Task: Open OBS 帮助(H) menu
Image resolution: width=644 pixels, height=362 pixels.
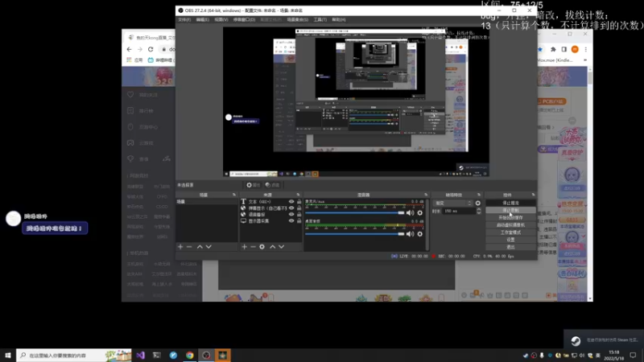Action: coord(338,19)
